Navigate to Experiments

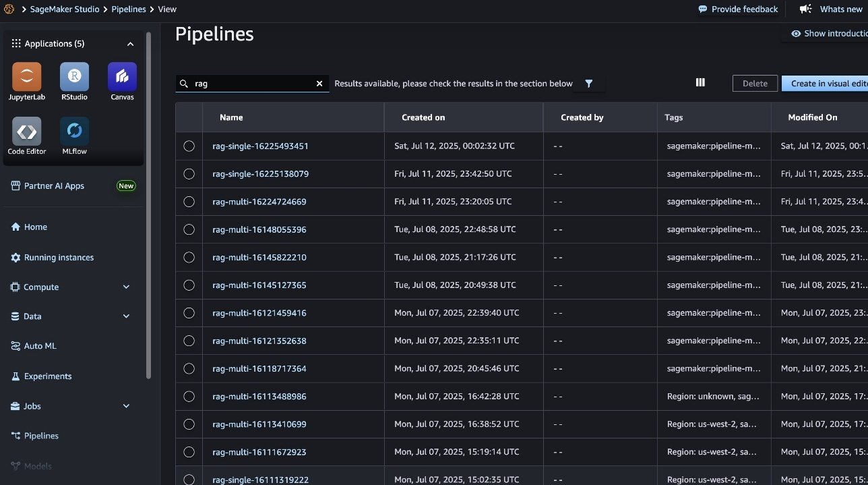click(48, 376)
